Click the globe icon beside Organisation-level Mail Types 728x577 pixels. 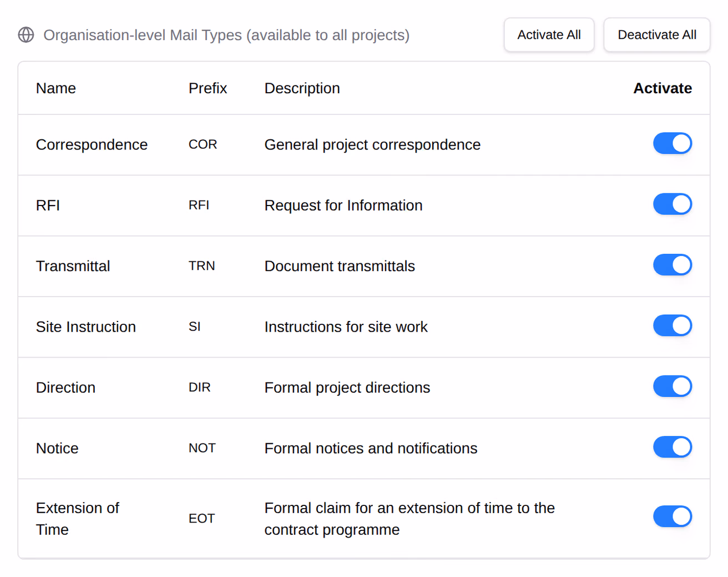[x=26, y=35]
